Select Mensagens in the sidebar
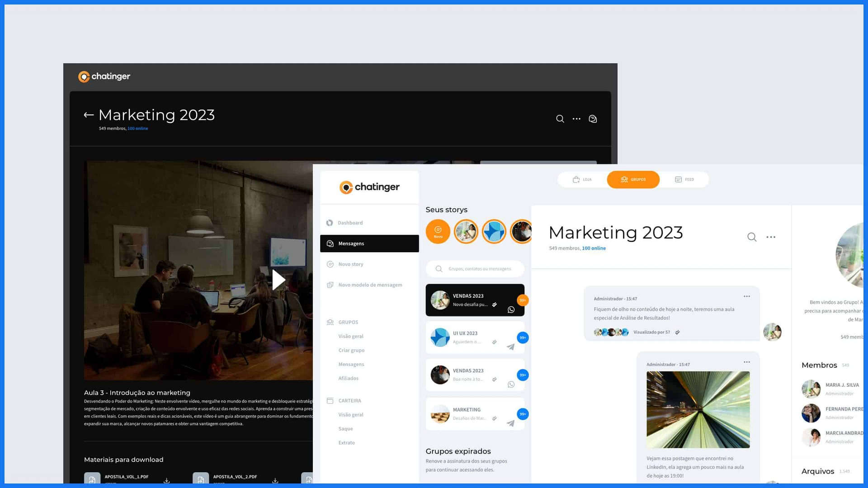Viewport: 868px width, 488px height. click(369, 244)
